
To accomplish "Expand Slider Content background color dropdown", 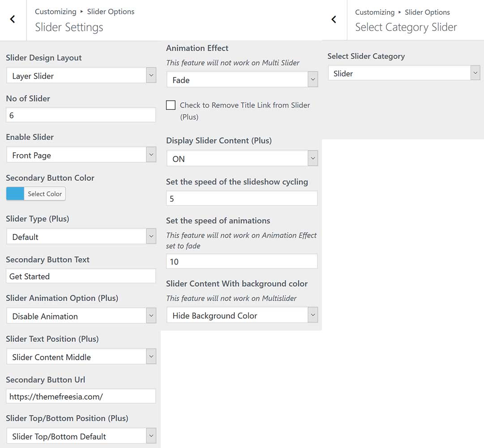I will coord(242,315).
